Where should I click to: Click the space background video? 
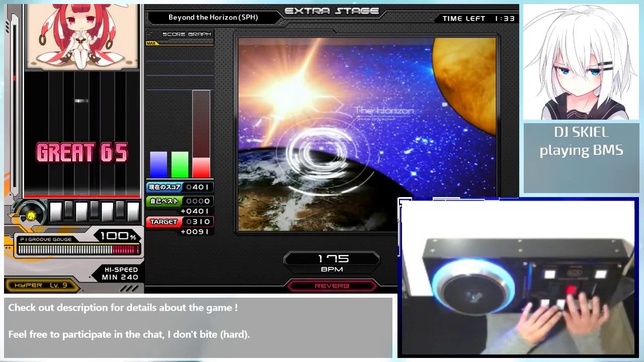point(367,134)
